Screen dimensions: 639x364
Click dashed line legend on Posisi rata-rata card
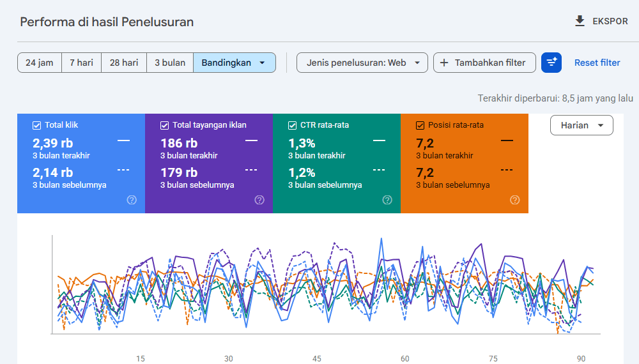tap(507, 170)
